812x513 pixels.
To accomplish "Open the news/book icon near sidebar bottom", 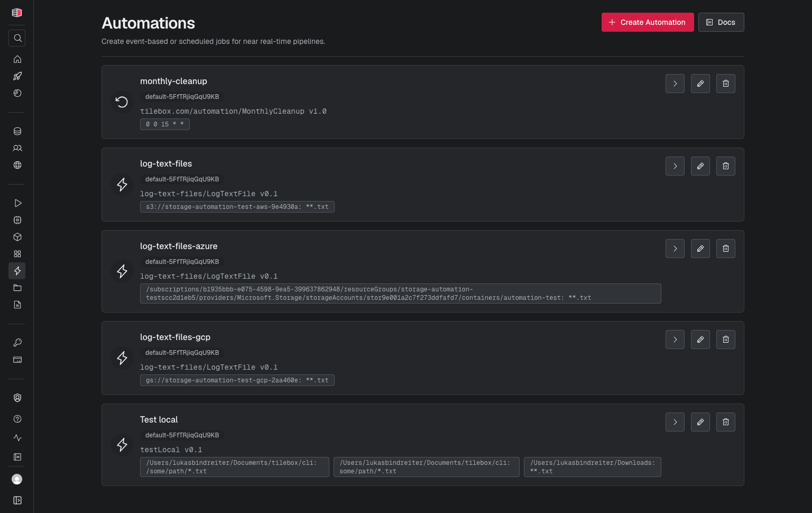I will [x=17, y=457].
